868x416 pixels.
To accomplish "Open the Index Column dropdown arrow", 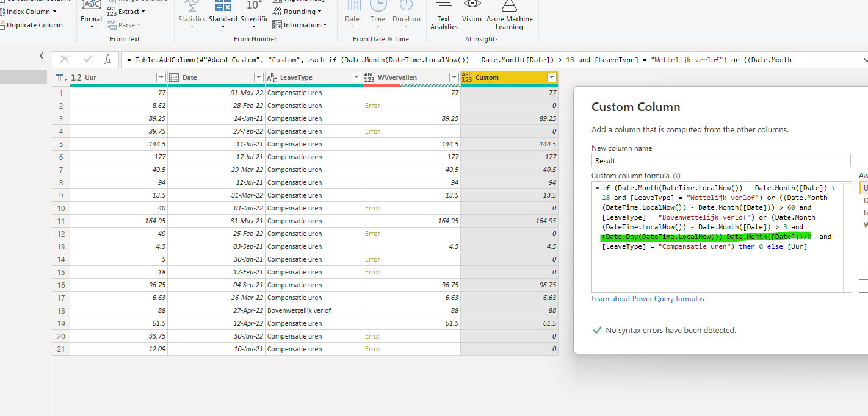I will 54,12.
